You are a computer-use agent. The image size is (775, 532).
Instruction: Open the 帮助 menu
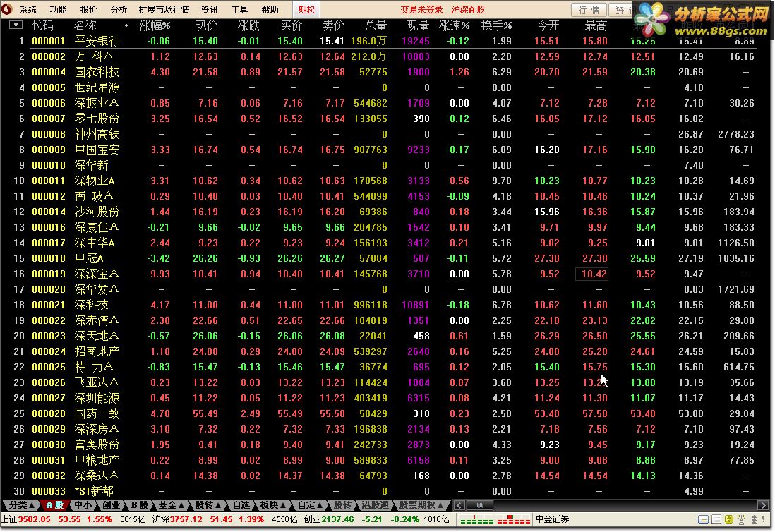(270, 9)
